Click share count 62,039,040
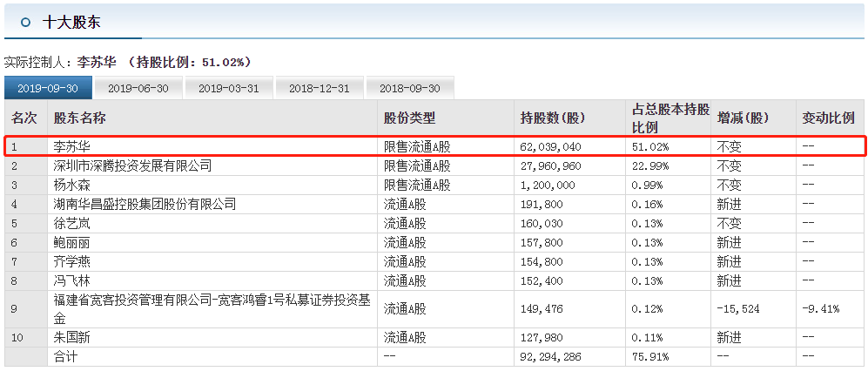 point(551,148)
